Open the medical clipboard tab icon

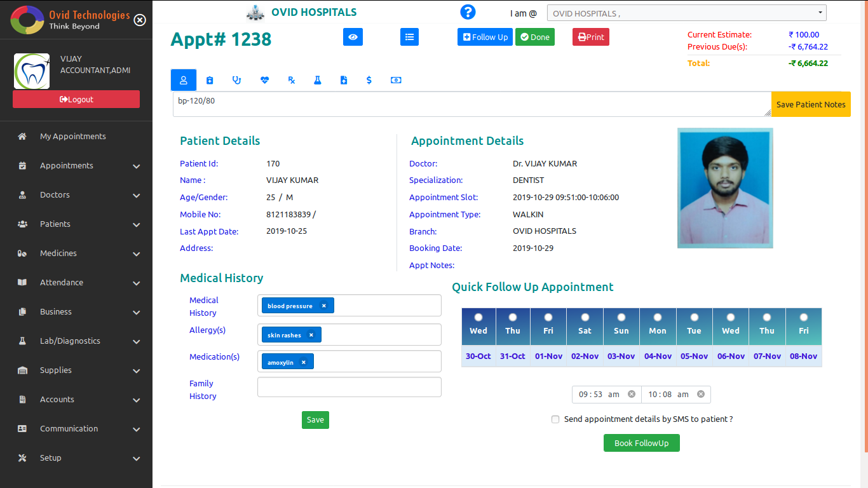coord(210,80)
